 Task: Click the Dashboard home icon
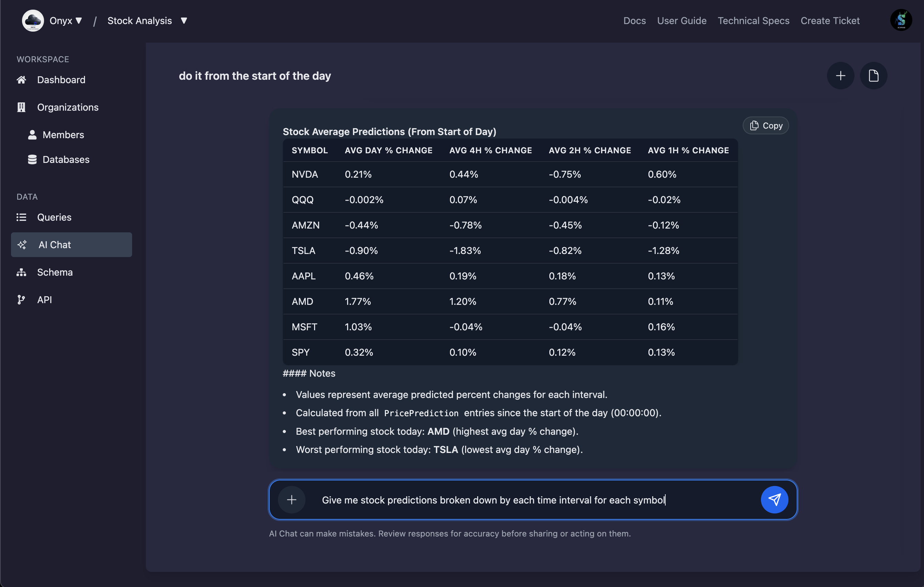[x=21, y=80]
